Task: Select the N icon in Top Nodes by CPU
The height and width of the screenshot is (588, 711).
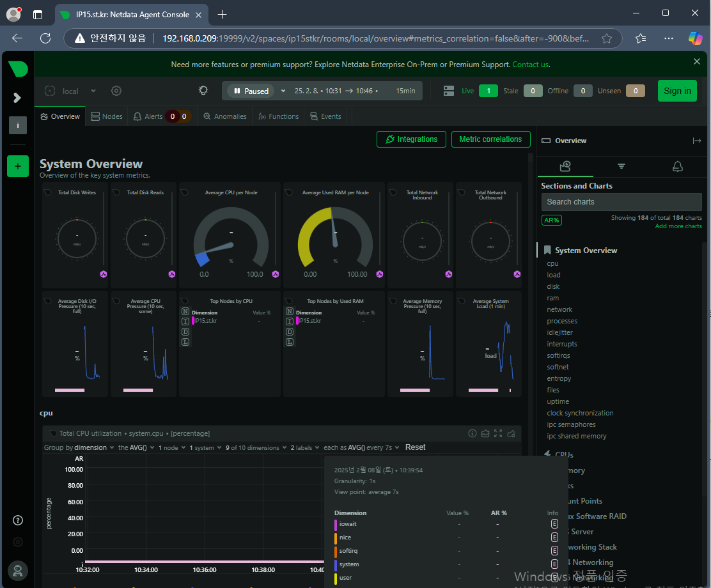Action: coord(185,311)
